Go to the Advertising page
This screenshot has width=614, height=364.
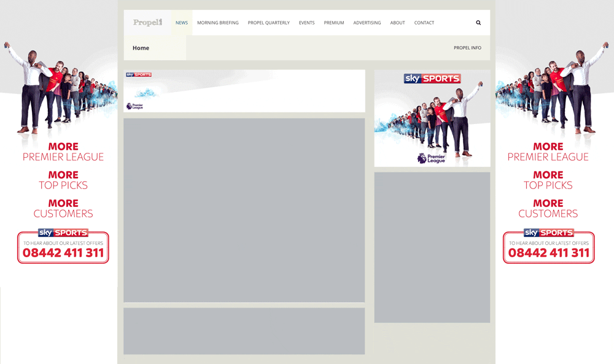[x=367, y=23]
